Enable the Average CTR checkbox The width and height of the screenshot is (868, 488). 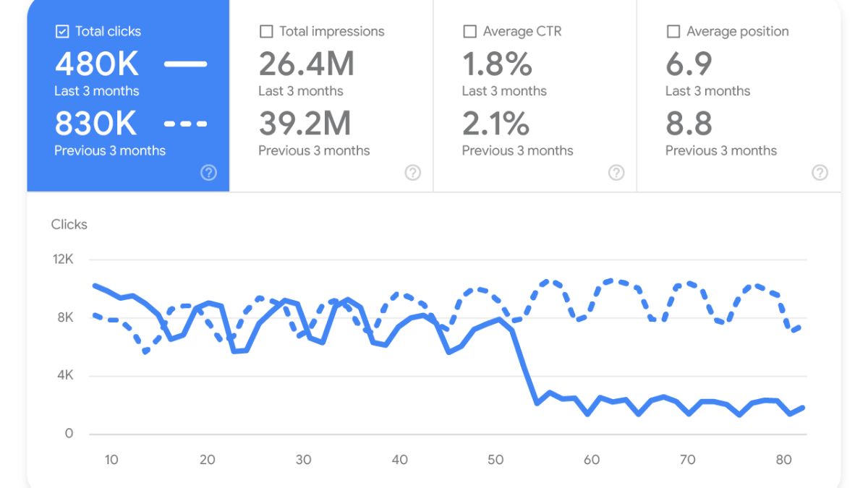(469, 31)
